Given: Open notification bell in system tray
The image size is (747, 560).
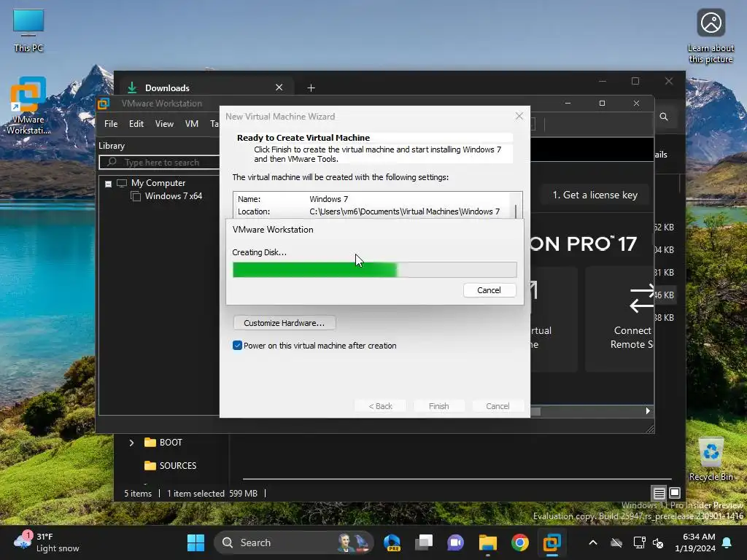Looking at the screenshot, I should pos(727,542).
